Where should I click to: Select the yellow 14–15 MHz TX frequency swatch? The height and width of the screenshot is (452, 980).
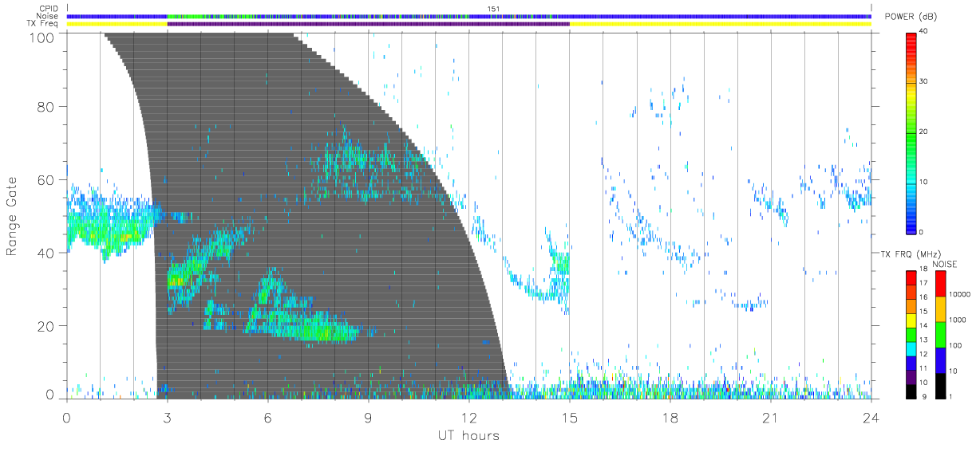[911, 319]
